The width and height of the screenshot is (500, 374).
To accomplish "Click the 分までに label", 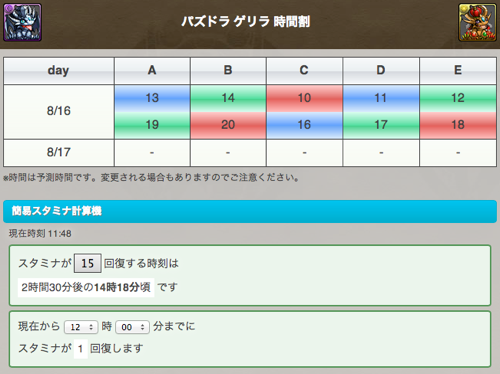I will pyautogui.click(x=174, y=326).
